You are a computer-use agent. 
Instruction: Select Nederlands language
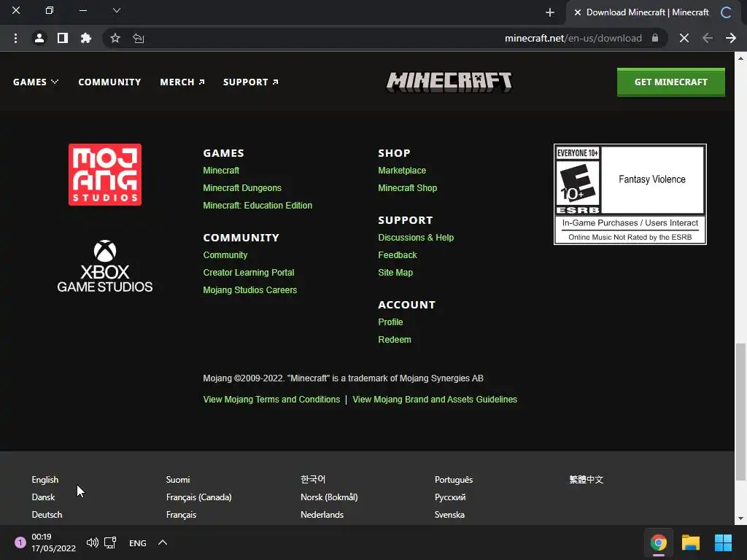322,515
